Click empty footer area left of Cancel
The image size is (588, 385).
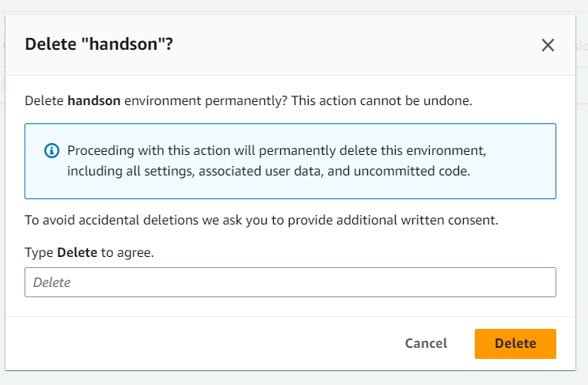[198, 343]
